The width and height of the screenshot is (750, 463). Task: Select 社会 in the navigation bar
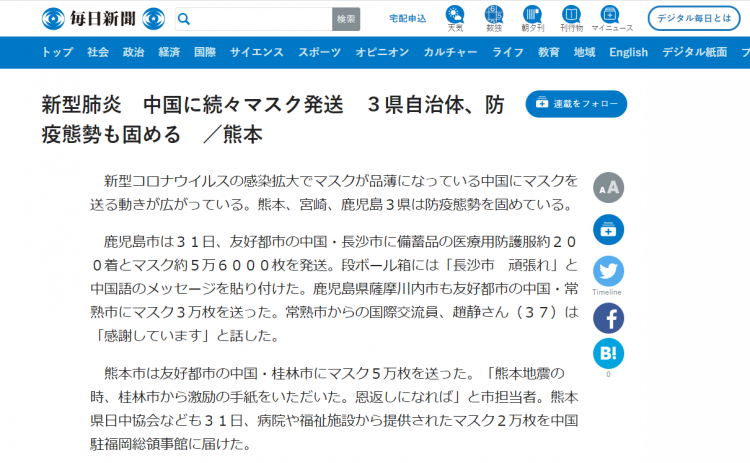(x=98, y=52)
